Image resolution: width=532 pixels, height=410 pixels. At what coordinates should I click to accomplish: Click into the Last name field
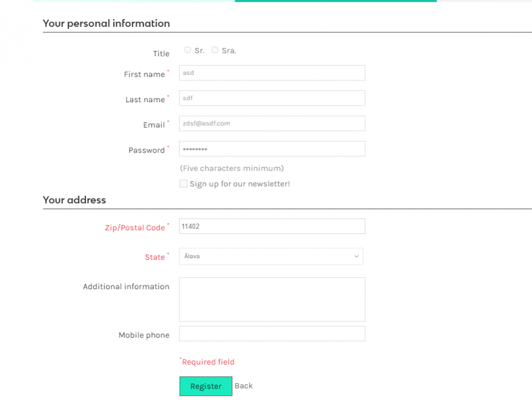pos(271,98)
